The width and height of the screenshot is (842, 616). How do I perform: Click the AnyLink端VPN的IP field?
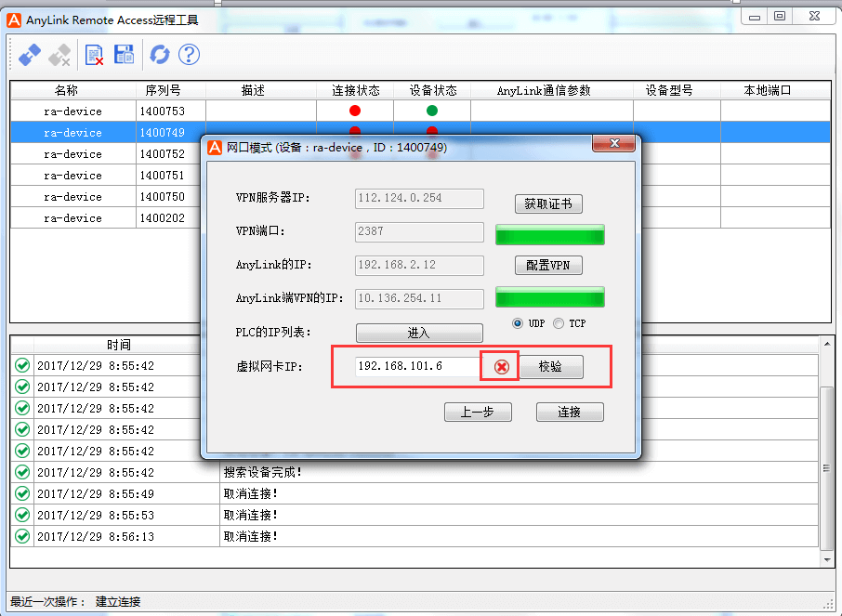click(x=419, y=298)
